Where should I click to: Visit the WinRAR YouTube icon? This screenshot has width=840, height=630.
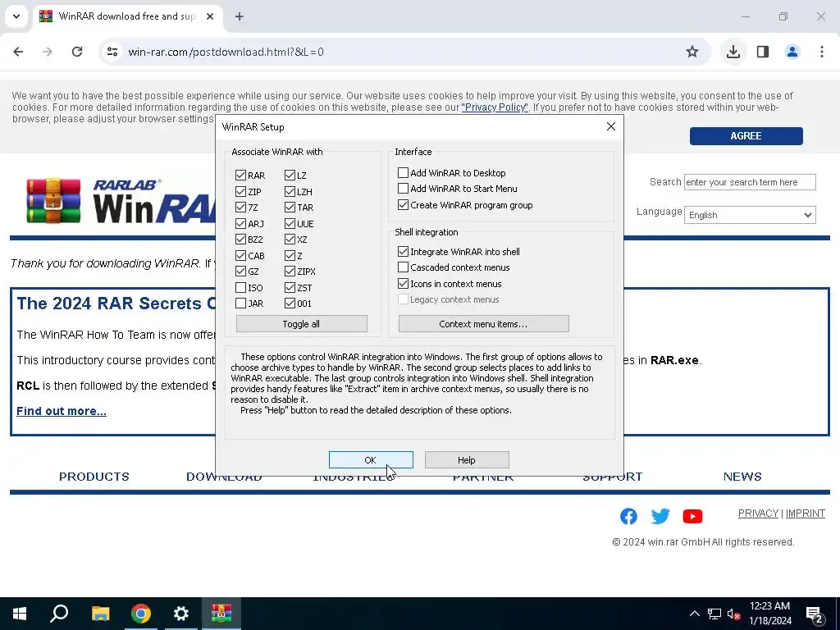tap(692, 516)
